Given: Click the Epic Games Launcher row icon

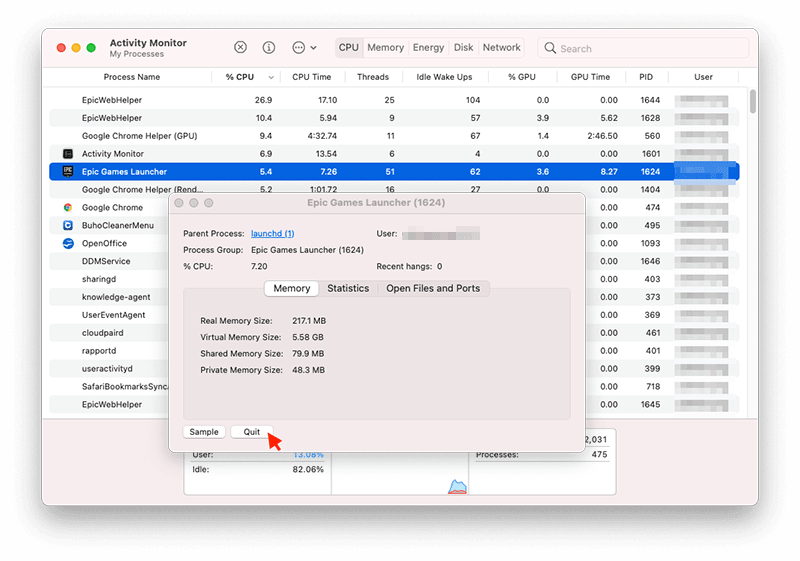Looking at the screenshot, I should pos(68,171).
